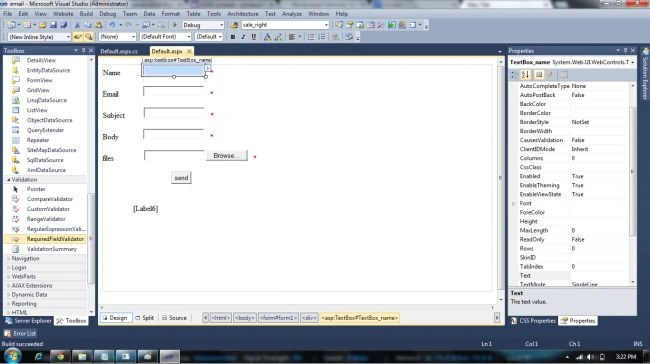Sort properties alphabetically in Properties panel
The width and height of the screenshot is (650, 364).
pos(525,75)
